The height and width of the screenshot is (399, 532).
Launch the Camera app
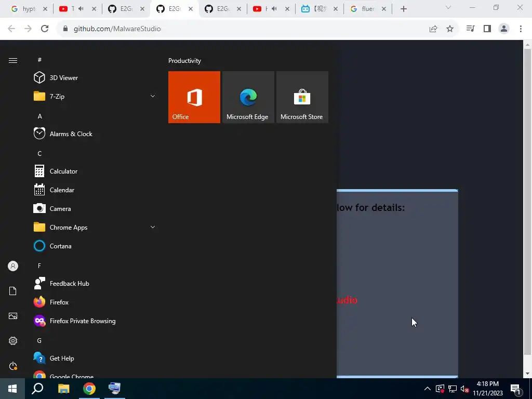click(x=95, y=209)
